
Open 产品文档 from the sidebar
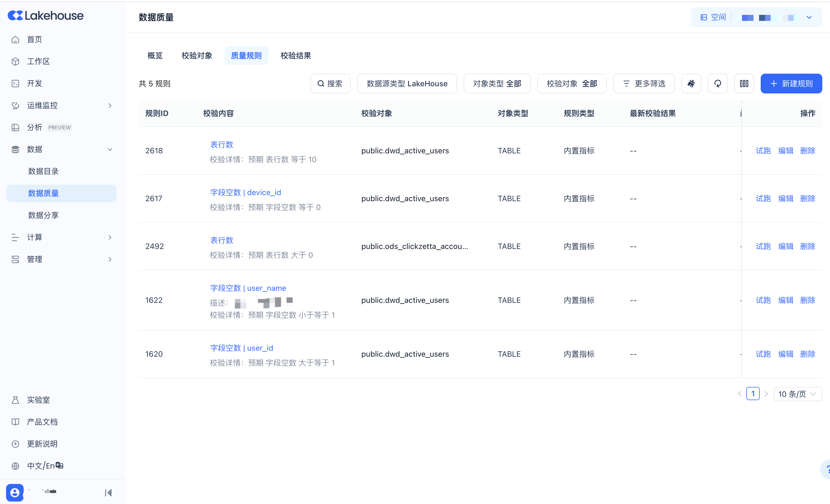[42, 422]
